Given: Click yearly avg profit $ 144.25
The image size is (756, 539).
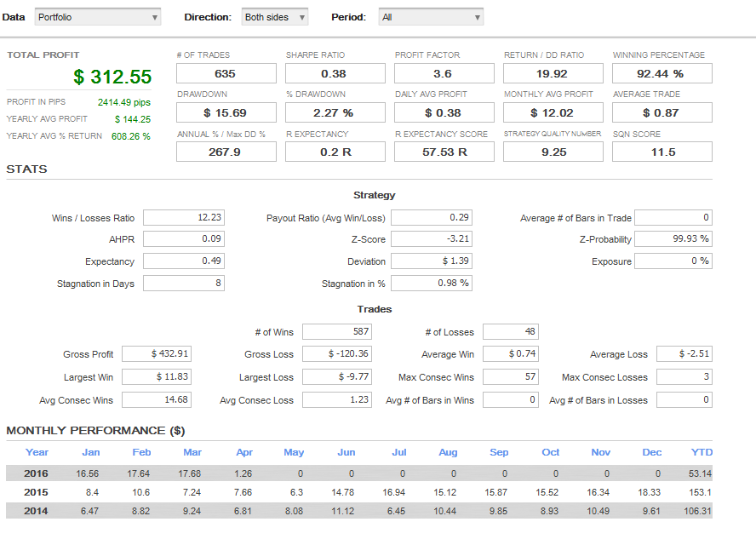Looking at the screenshot, I should pyautogui.click(x=133, y=119).
